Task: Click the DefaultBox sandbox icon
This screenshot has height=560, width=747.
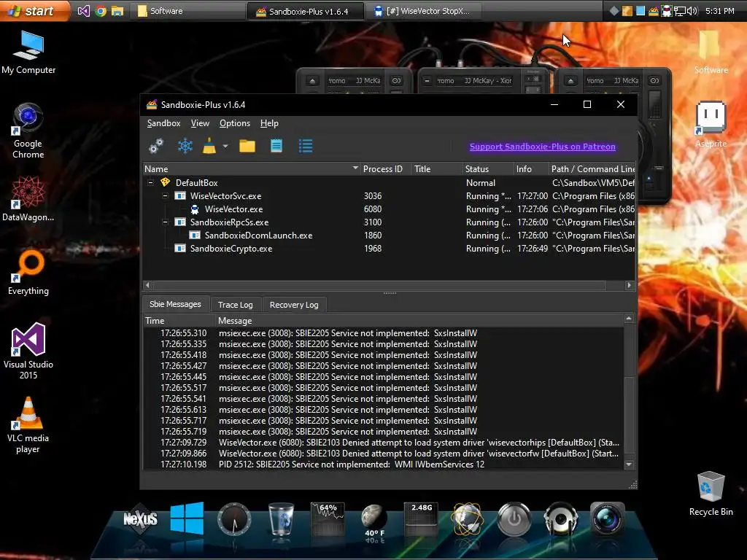Action: [x=166, y=182]
